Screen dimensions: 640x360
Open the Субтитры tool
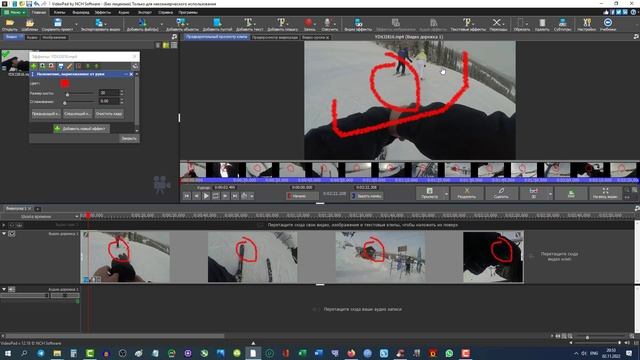point(562,24)
